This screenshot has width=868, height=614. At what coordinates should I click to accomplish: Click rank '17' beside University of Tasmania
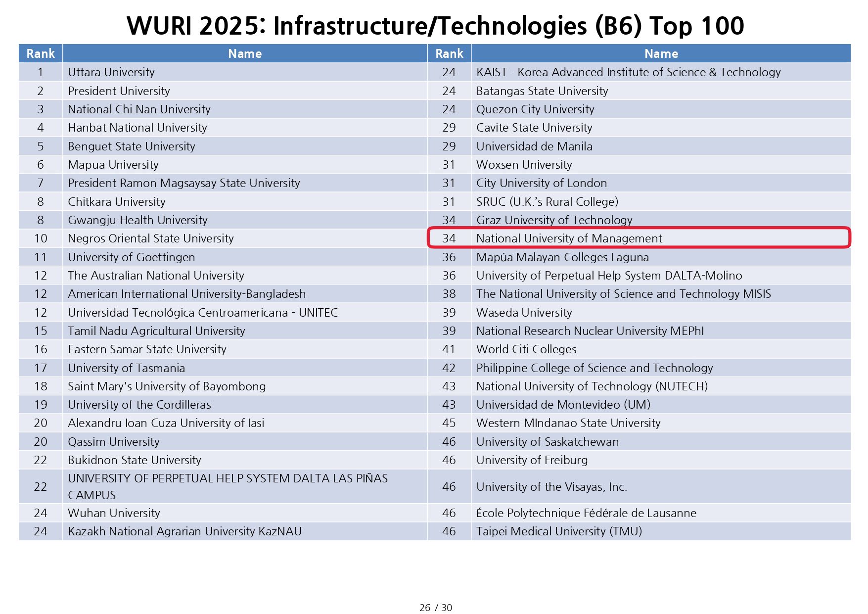tap(41, 368)
